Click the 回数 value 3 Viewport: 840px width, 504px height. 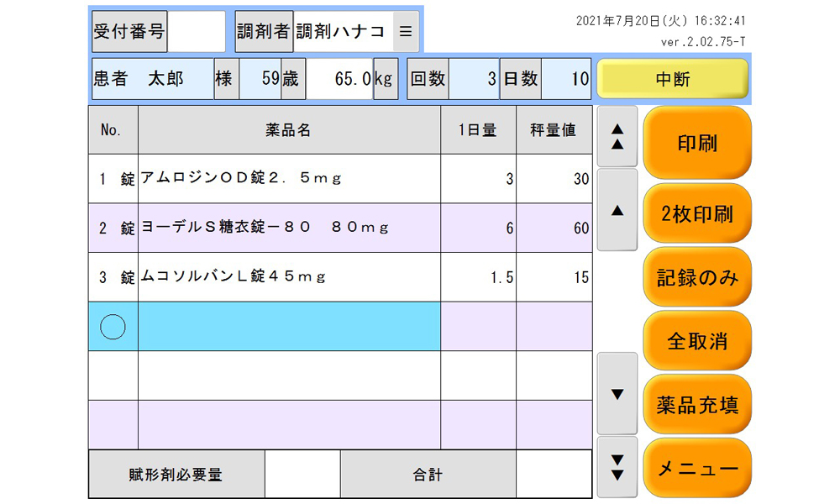coord(474,79)
